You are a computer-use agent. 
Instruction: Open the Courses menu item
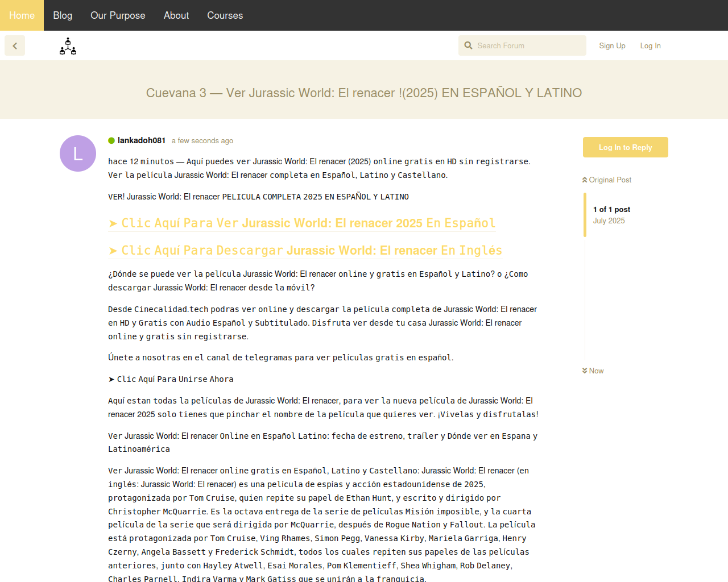click(x=225, y=15)
